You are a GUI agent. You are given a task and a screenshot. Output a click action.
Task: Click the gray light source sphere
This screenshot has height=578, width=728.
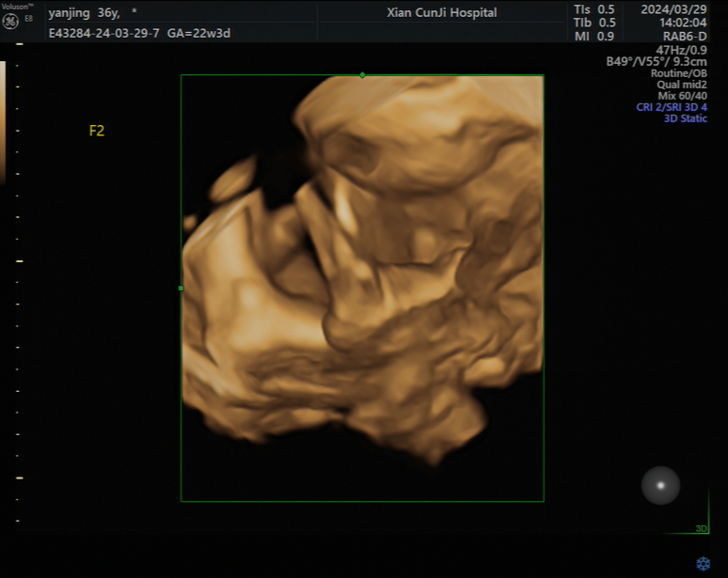pos(660,485)
